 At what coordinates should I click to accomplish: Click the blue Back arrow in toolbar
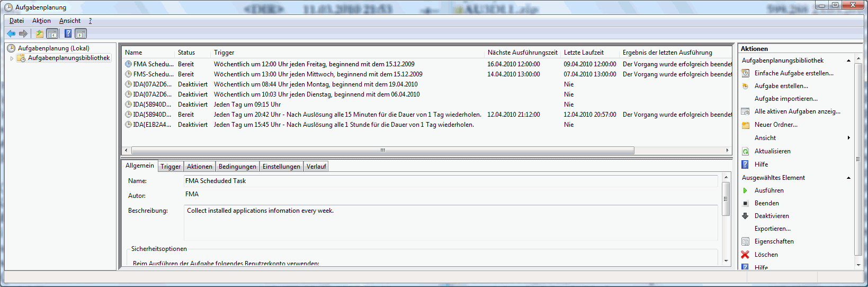tap(11, 33)
